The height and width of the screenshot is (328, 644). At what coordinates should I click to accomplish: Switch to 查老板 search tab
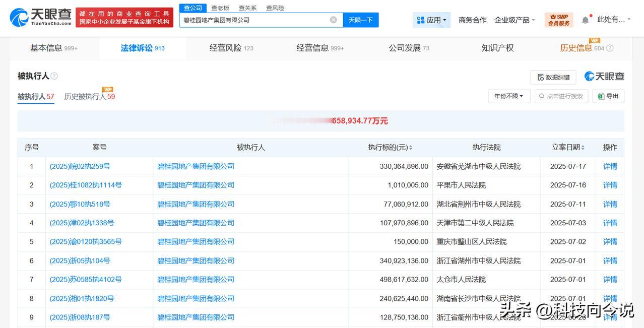220,8
